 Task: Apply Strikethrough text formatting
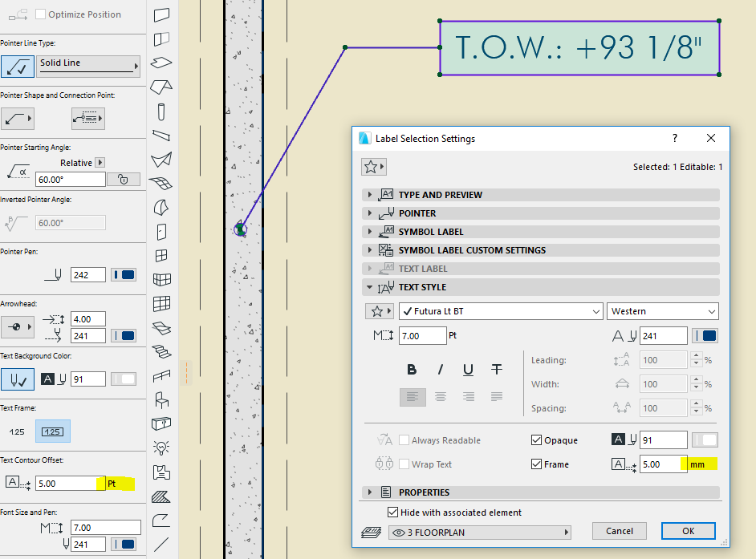[x=497, y=370]
